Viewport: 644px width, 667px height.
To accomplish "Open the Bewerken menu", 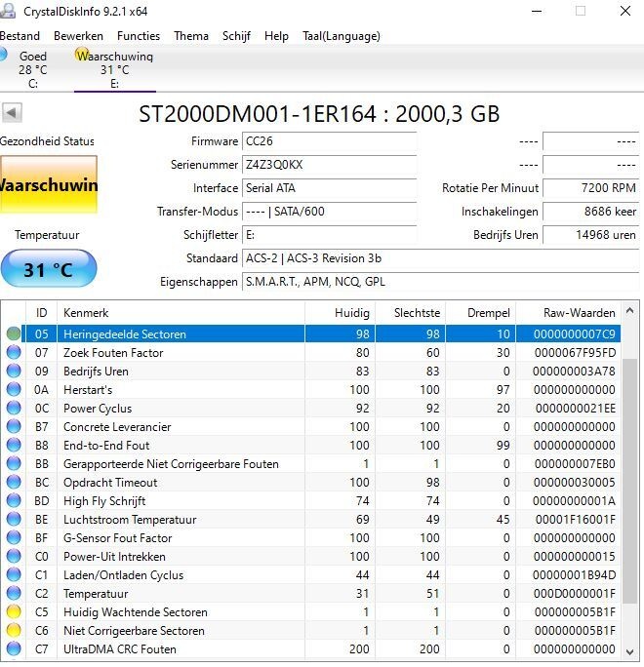I will (x=78, y=36).
